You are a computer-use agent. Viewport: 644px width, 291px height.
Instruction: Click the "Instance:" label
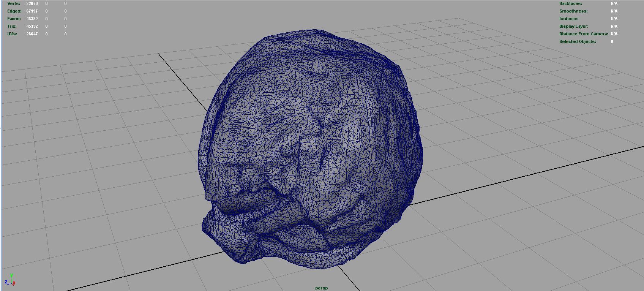pyautogui.click(x=569, y=19)
